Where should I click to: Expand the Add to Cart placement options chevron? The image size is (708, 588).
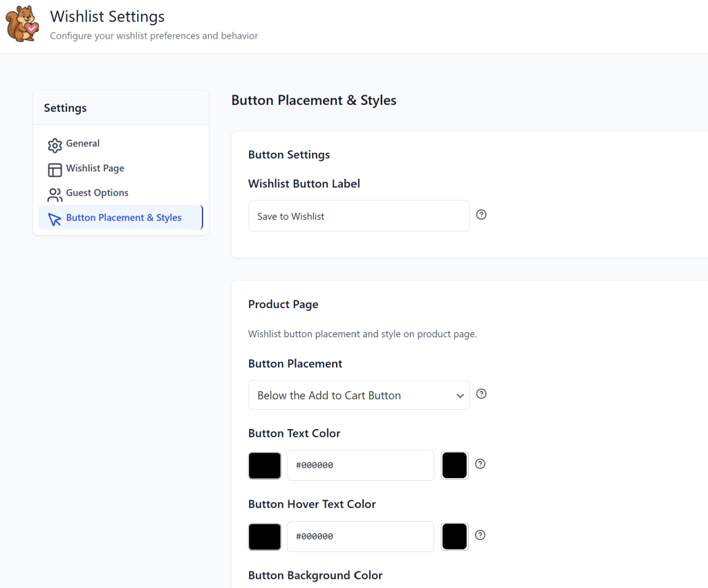(x=460, y=395)
